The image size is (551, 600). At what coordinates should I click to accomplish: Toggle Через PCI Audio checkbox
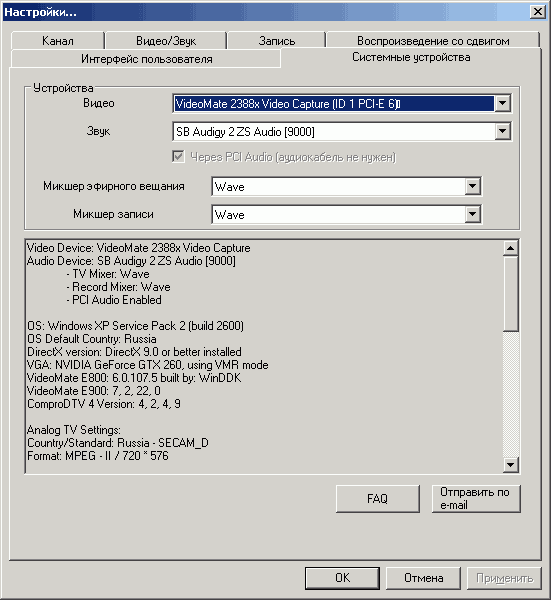(178, 157)
